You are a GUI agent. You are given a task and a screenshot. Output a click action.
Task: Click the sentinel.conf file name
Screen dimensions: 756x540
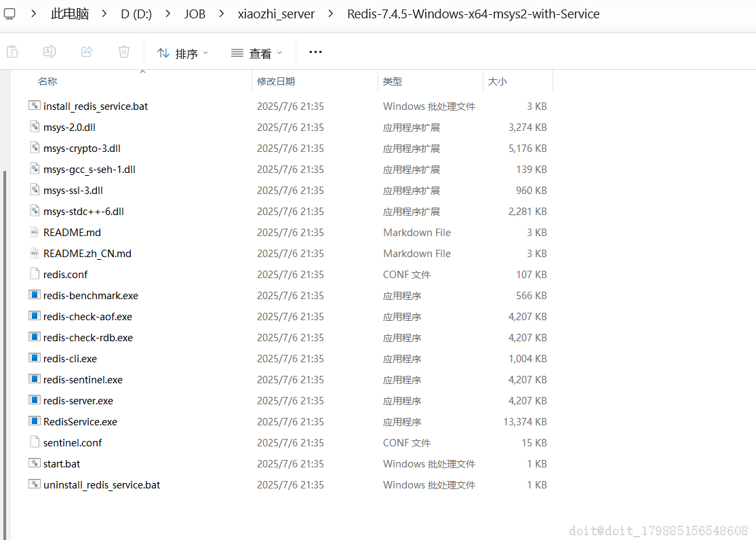[x=73, y=442]
